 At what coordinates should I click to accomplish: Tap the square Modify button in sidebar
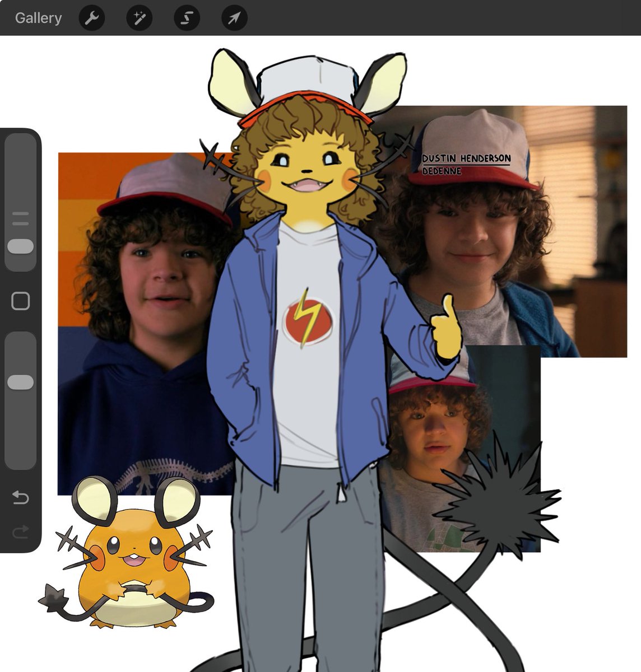(21, 301)
